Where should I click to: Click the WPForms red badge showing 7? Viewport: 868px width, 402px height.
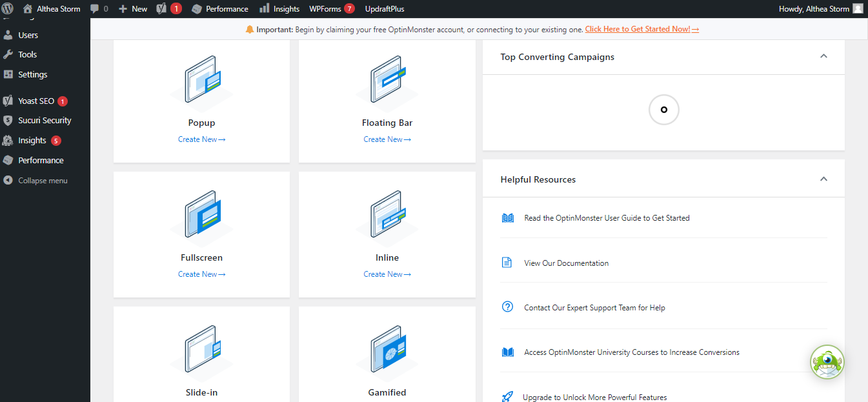[x=349, y=9]
